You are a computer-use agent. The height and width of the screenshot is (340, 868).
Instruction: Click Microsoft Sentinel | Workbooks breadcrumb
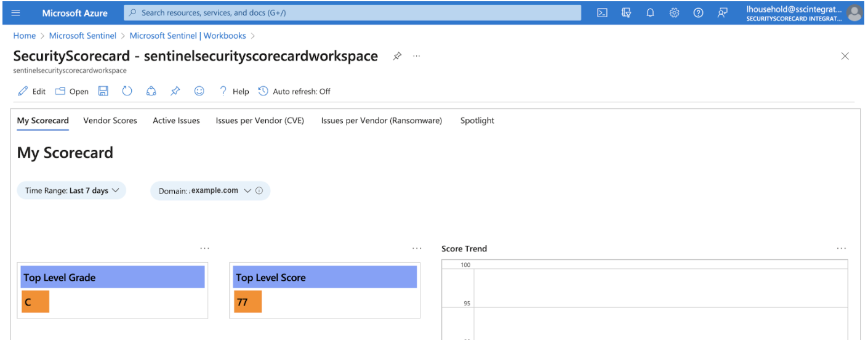[x=188, y=36]
